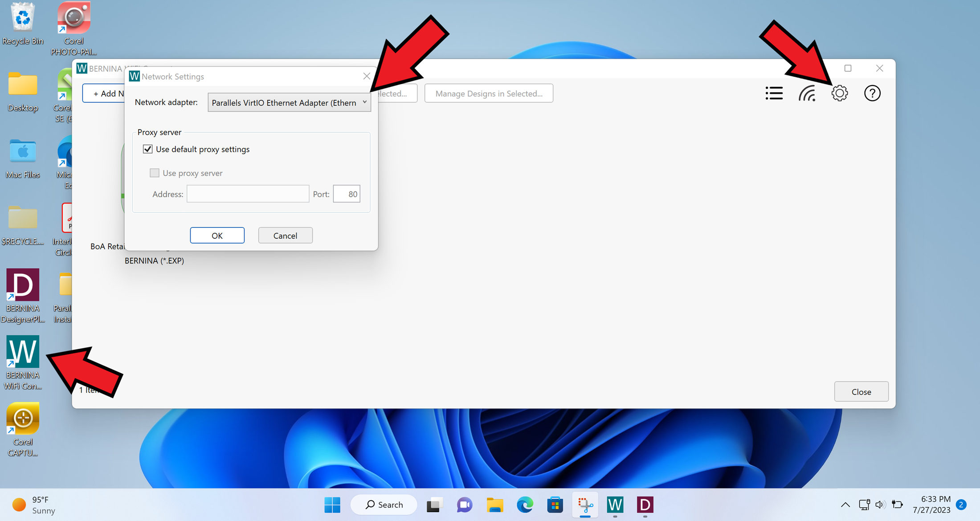The height and width of the screenshot is (521, 980).
Task: Click the WiFi signal icon in BERNINA toolbar
Action: pos(807,94)
